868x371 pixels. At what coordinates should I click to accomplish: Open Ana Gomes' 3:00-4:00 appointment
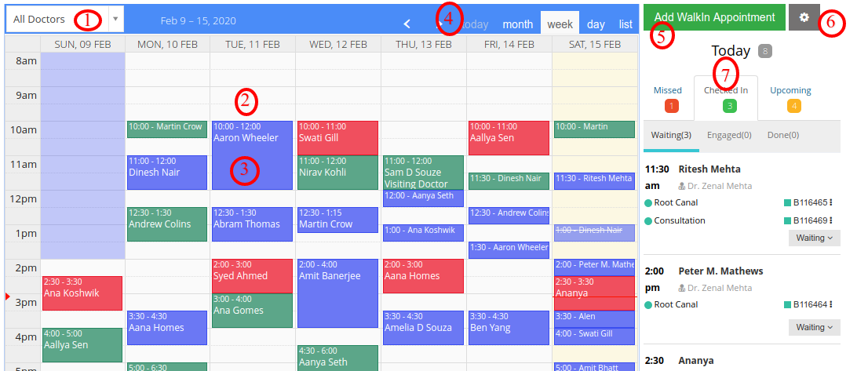tap(252, 310)
